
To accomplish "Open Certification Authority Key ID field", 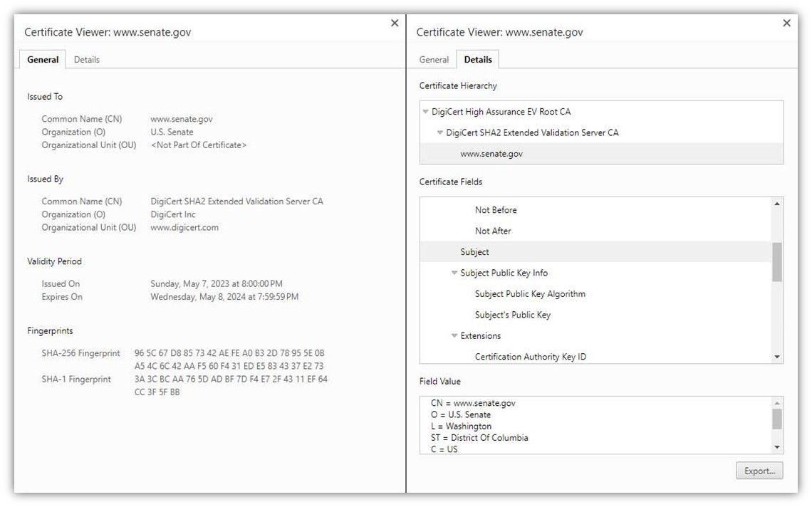I will tap(530, 357).
